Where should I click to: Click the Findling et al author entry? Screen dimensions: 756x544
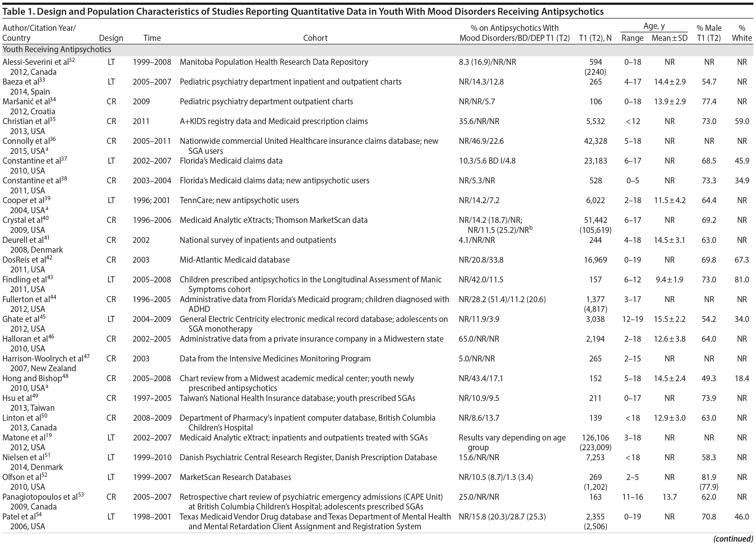[x=24, y=280]
